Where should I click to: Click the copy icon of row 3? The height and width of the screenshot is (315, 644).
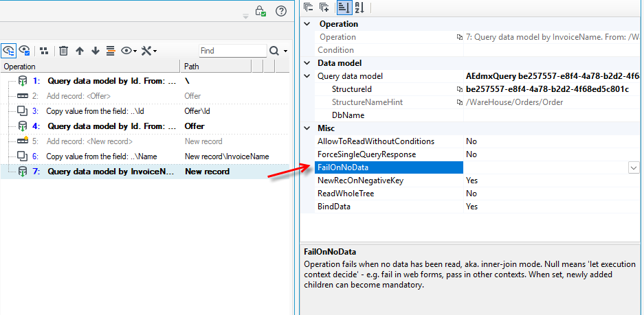click(x=22, y=111)
